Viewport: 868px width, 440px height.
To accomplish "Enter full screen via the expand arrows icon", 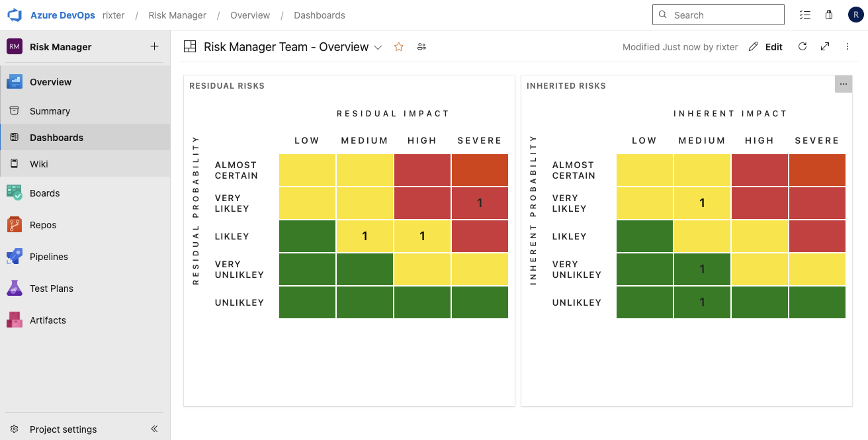I will [825, 46].
